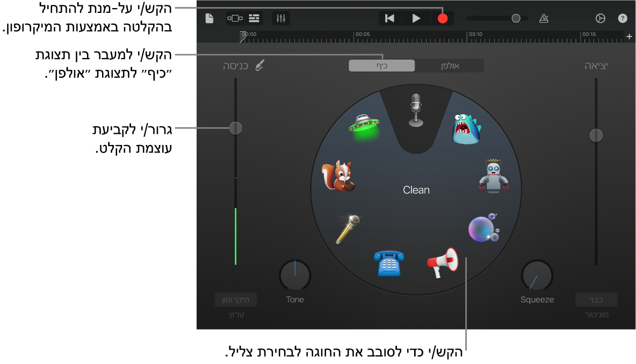Viewport: 636px width, 364px height.
Task: Tap the input plug icon next to כניסה
Action: pos(260,65)
